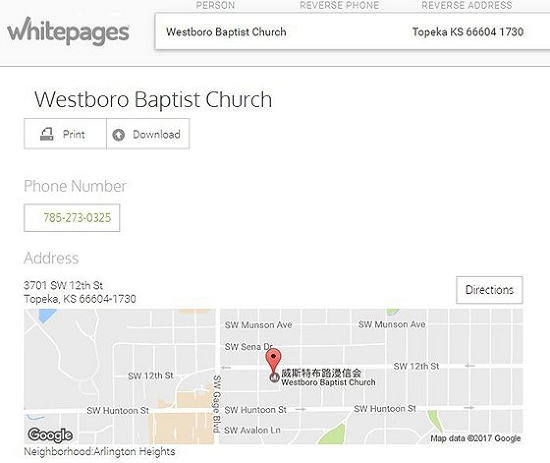Click the printer icon

click(x=47, y=134)
